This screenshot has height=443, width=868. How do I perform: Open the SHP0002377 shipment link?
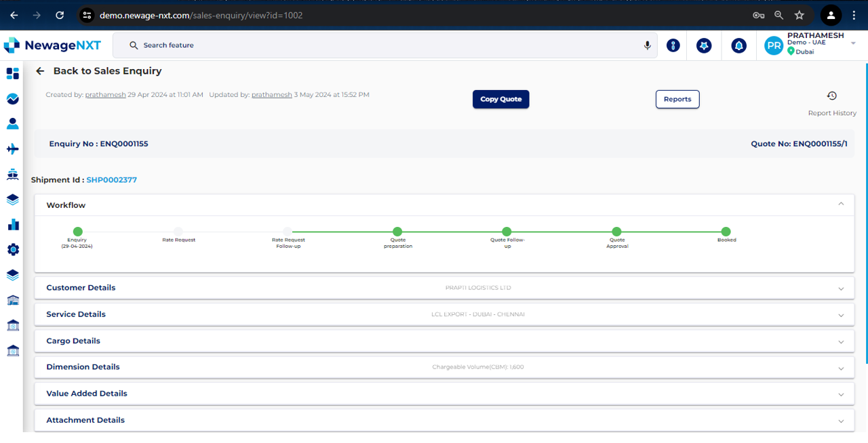111,180
